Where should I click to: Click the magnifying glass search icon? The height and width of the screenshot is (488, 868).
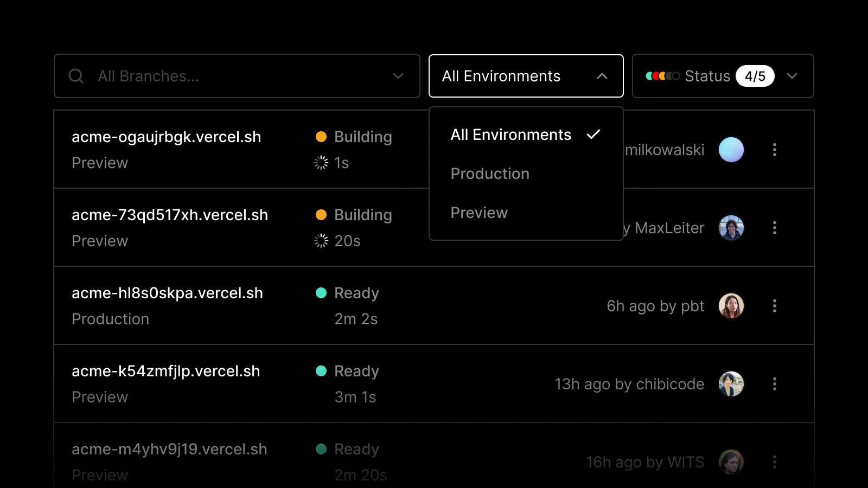point(75,76)
